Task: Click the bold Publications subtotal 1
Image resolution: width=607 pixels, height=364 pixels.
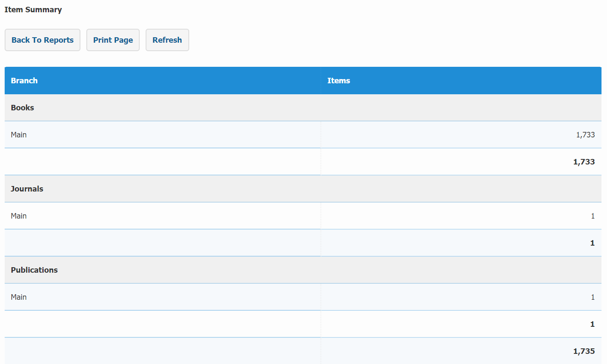Action: (x=593, y=324)
